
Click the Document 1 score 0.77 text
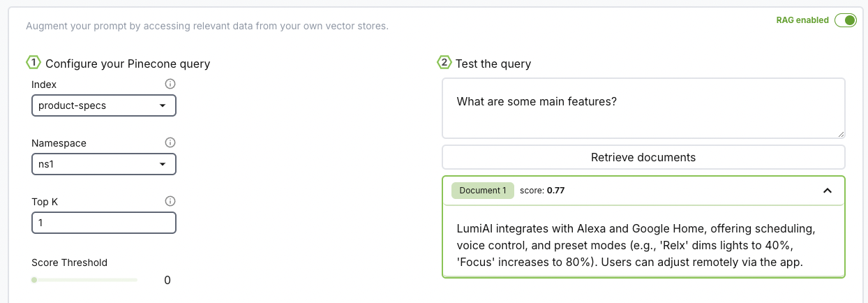coord(542,191)
